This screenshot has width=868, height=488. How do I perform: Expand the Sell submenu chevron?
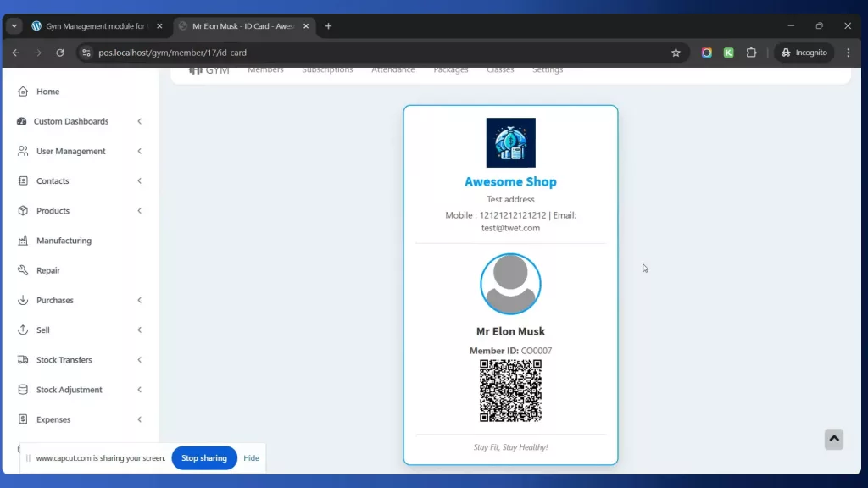(x=140, y=330)
